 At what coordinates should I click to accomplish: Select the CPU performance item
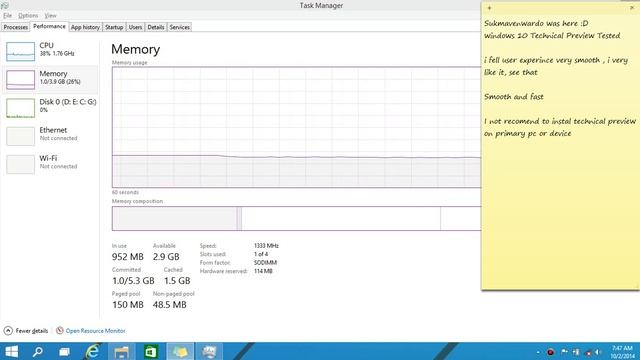click(x=51, y=51)
